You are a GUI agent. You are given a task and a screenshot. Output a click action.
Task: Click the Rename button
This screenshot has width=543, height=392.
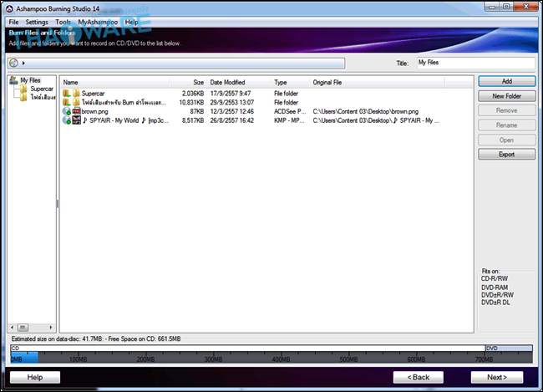506,125
